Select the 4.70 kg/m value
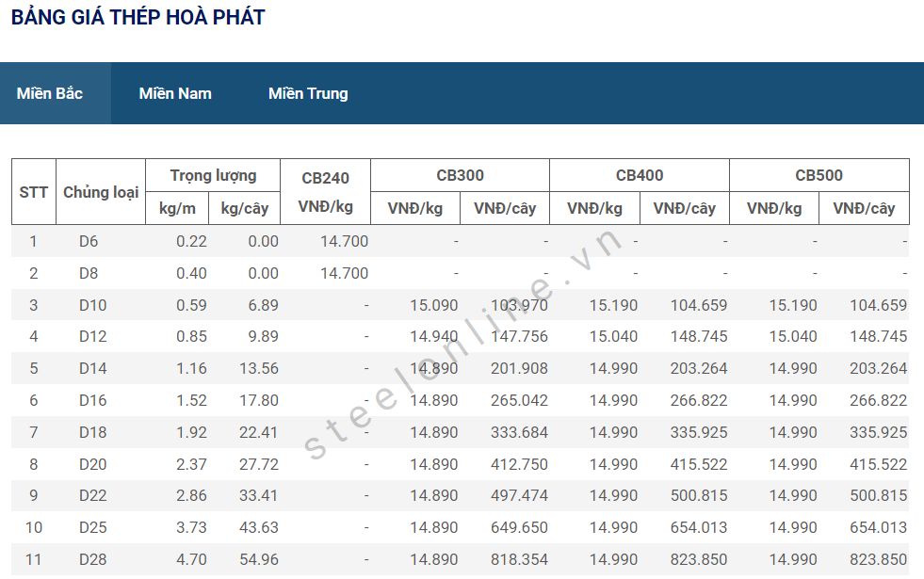This screenshot has height=579, width=924. pos(191,559)
